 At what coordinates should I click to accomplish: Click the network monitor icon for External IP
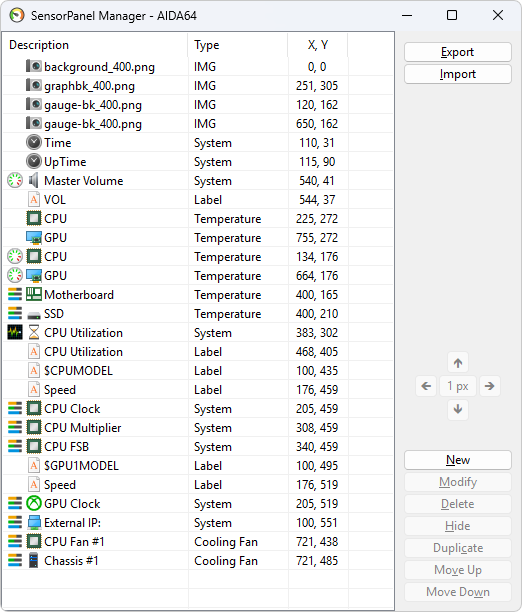point(34,523)
